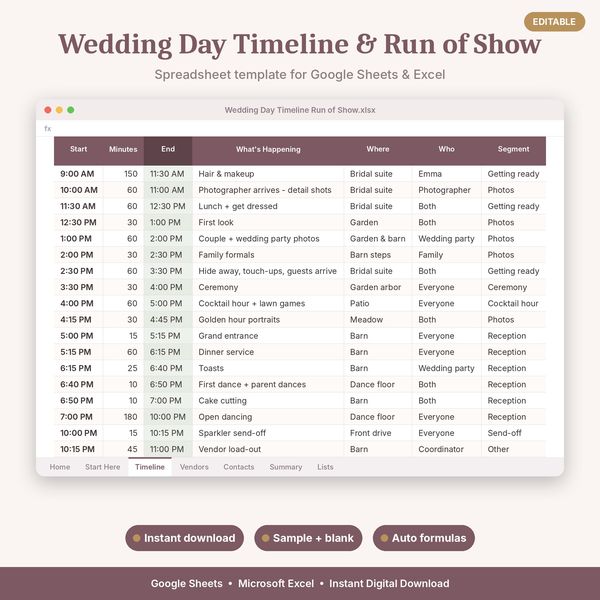Select the What's Happening column header
The image size is (600, 600).
pos(268,149)
